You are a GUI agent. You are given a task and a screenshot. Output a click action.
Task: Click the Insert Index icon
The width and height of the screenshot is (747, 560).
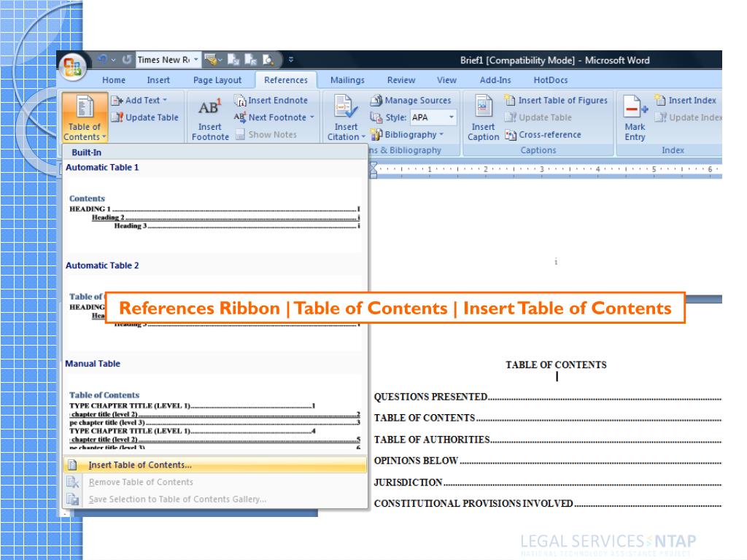pos(660,100)
